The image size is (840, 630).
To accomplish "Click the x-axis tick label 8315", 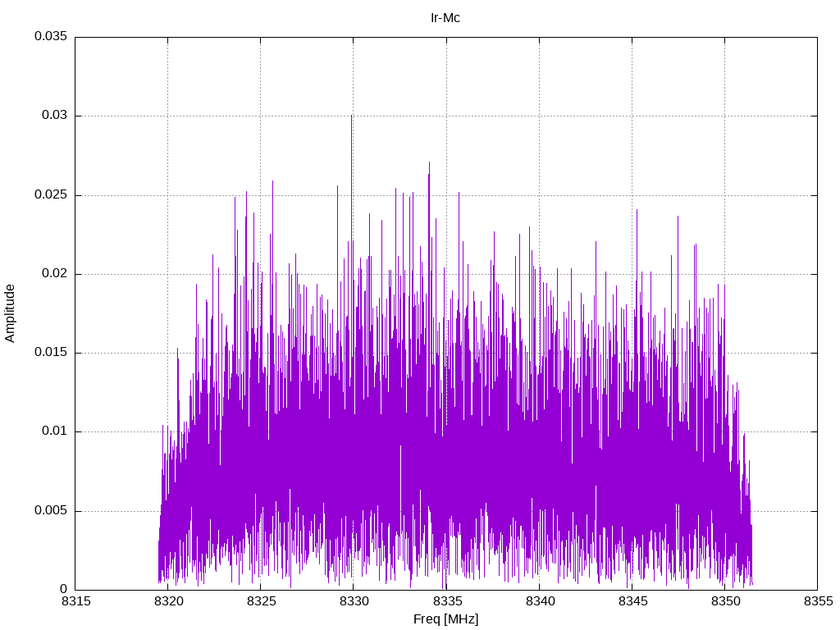I will [75, 601].
